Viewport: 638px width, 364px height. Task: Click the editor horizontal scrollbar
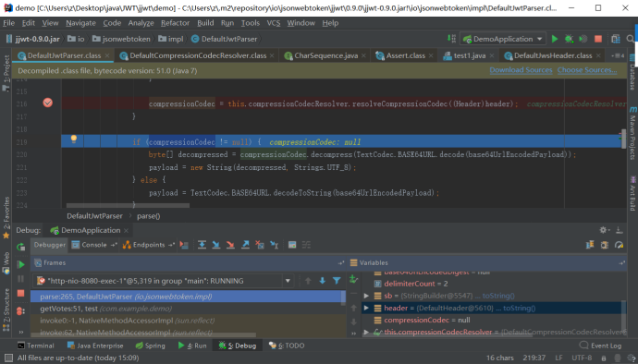[x=128, y=205]
